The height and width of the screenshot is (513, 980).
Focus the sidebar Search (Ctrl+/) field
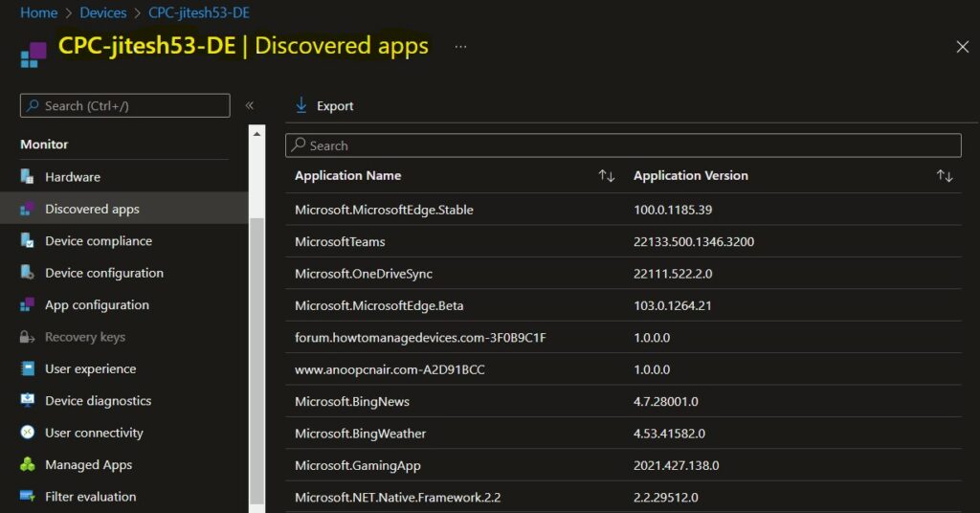pyautogui.click(x=125, y=105)
